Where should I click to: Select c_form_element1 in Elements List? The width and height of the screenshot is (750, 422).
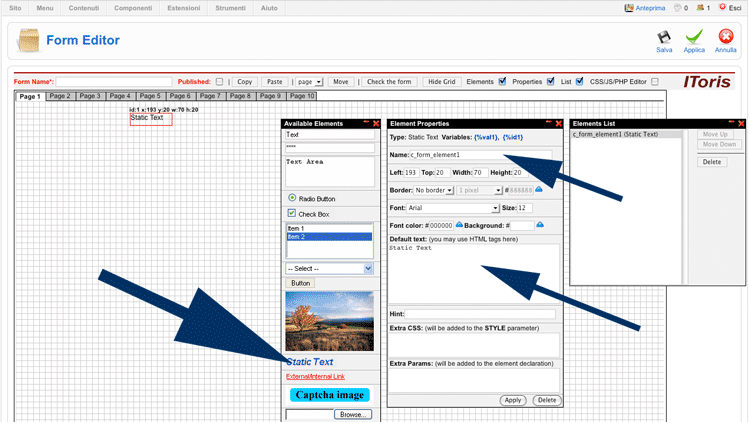626,134
